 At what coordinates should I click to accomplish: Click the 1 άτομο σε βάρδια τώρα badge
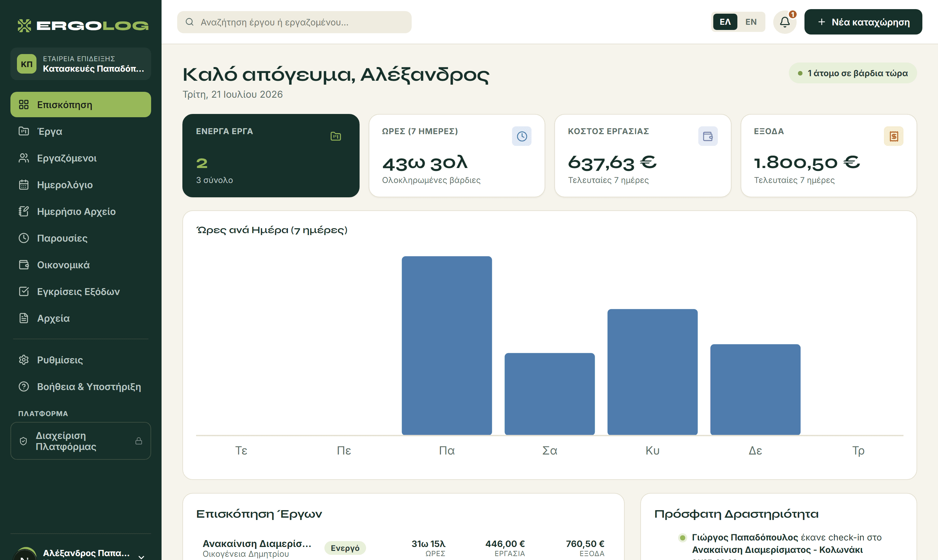[x=853, y=73]
